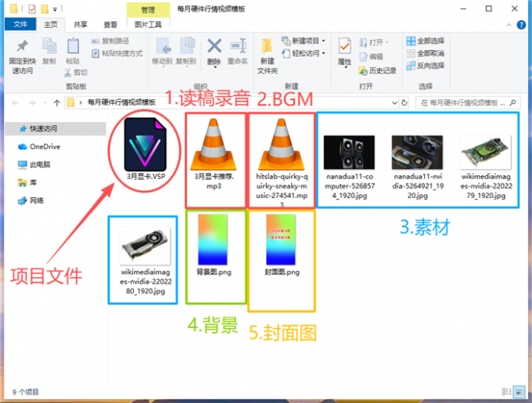The width and height of the screenshot is (532, 403).
Task: Click 全部取消 select none
Action: click(x=426, y=53)
